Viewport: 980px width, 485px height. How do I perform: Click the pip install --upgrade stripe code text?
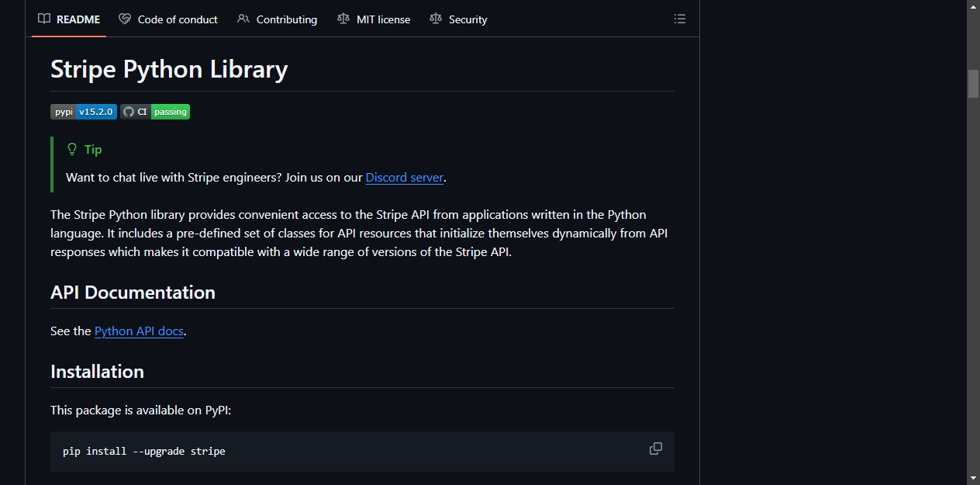tap(144, 451)
